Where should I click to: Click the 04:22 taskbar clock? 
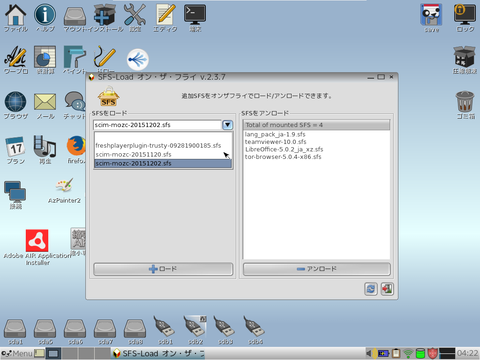click(467, 353)
